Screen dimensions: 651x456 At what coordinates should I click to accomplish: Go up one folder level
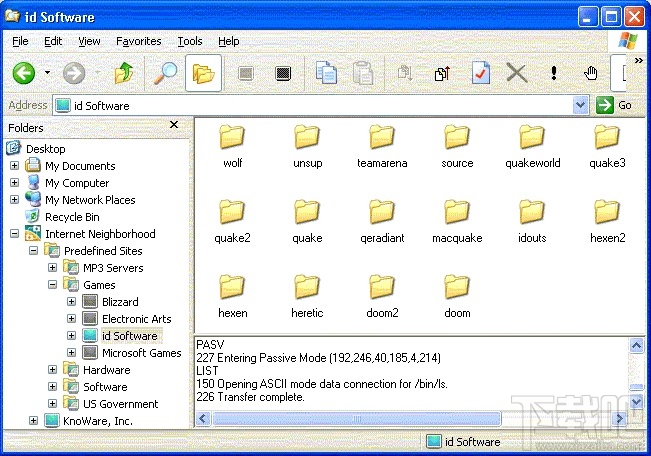point(124,73)
